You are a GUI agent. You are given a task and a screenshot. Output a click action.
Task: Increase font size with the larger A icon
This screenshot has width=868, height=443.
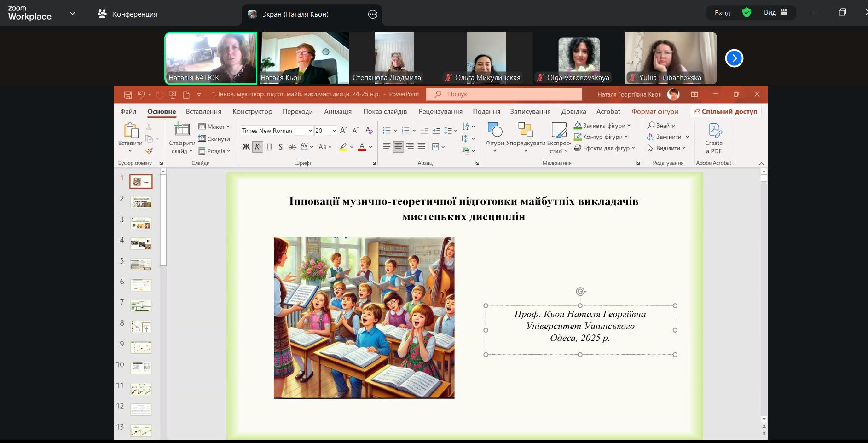(x=343, y=131)
